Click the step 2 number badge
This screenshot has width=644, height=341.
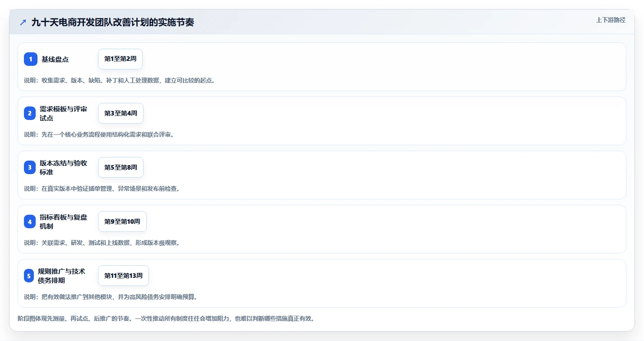click(x=30, y=113)
